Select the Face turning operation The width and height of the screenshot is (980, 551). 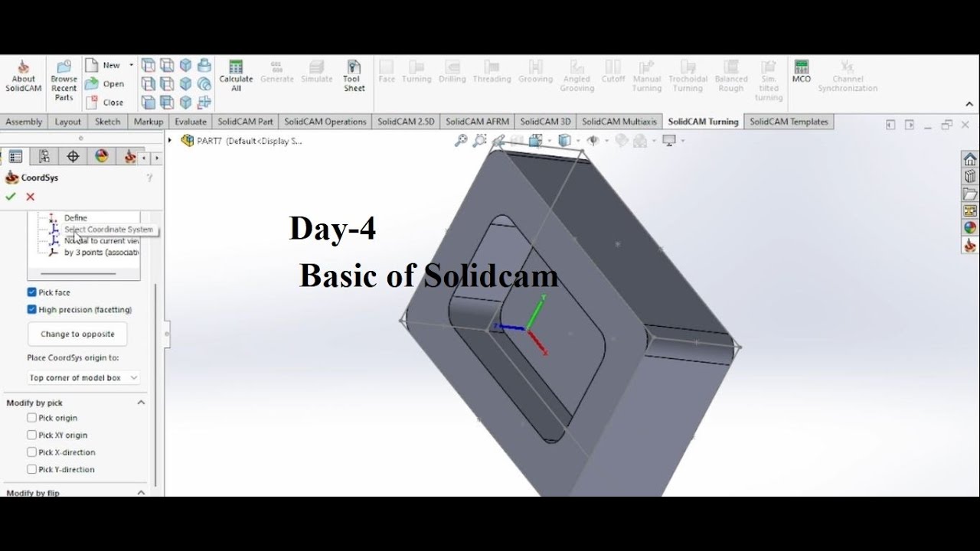(x=387, y=73)
